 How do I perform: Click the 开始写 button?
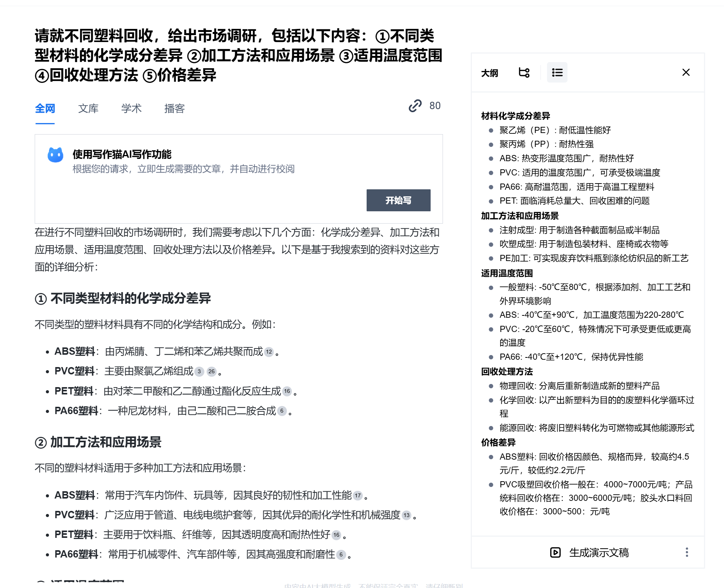pos(398,200)
